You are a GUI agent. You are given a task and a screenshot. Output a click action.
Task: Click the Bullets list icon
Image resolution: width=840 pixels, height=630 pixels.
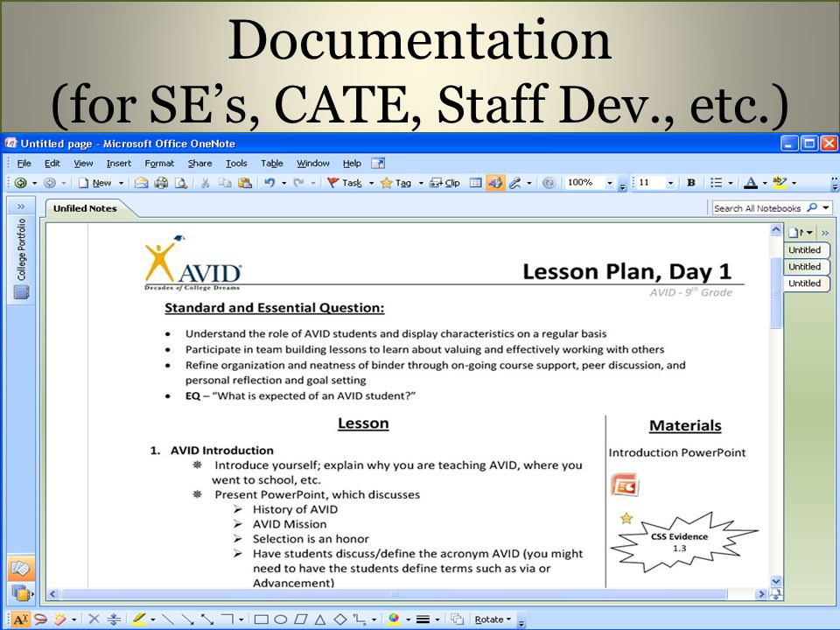[717, 183]
